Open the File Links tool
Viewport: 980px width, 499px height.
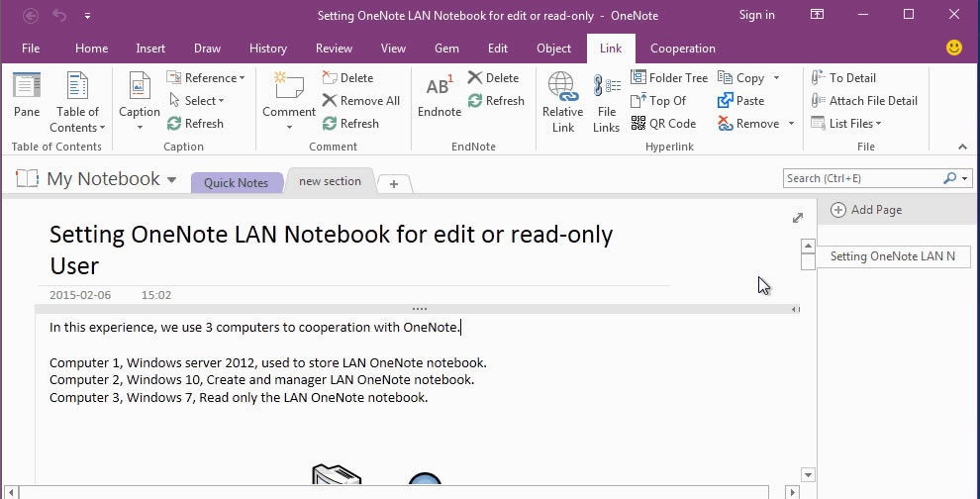pyautogui.click(x=606, y=102)
